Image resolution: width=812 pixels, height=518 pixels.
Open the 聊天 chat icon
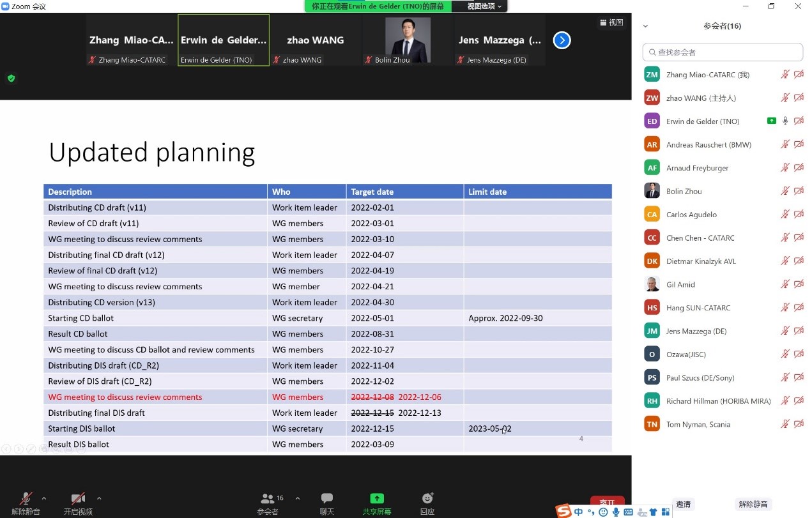327,499
